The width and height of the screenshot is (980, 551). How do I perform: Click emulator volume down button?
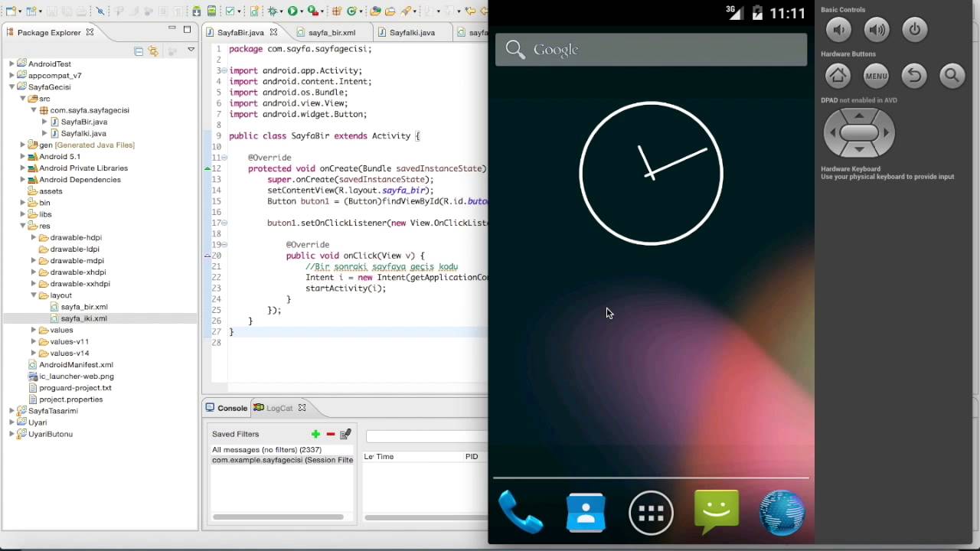[838, 30]
